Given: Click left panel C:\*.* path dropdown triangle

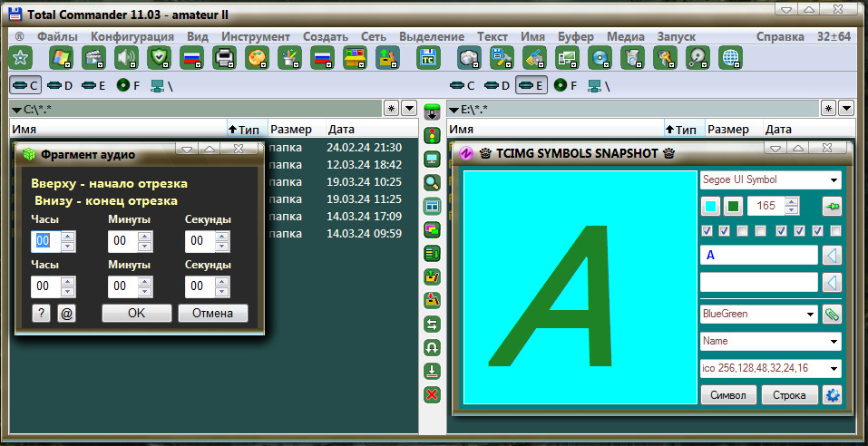Looking at the screenshot, I should coord(16,110).
